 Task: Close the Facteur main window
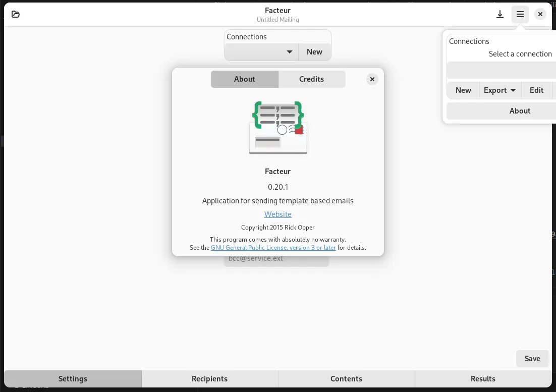(540, 14)
